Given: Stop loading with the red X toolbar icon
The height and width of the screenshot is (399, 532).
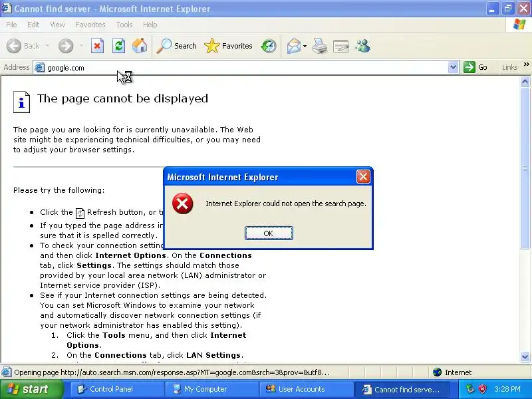Looking at the screenshot, I should tap(97, 46).
